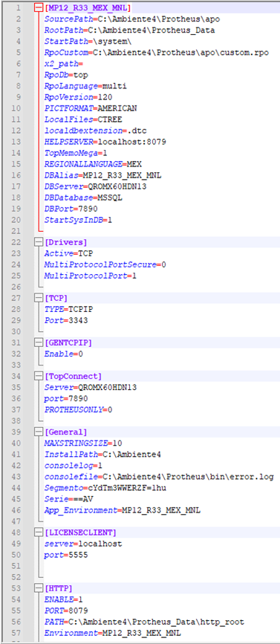
Task: Click the Enable=0 line under GENTCPIP
Action: 64,354
